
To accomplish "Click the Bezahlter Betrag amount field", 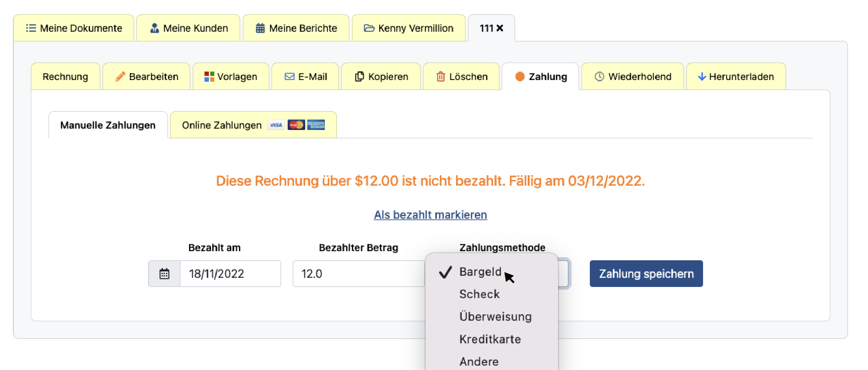I will pyautogui.click(x=359, y=273).
